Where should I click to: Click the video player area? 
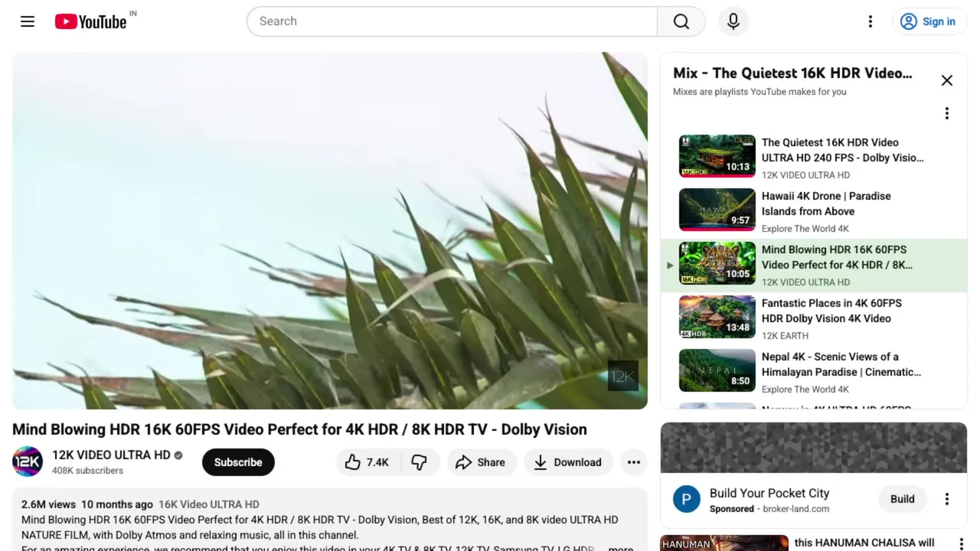point(330,230)
